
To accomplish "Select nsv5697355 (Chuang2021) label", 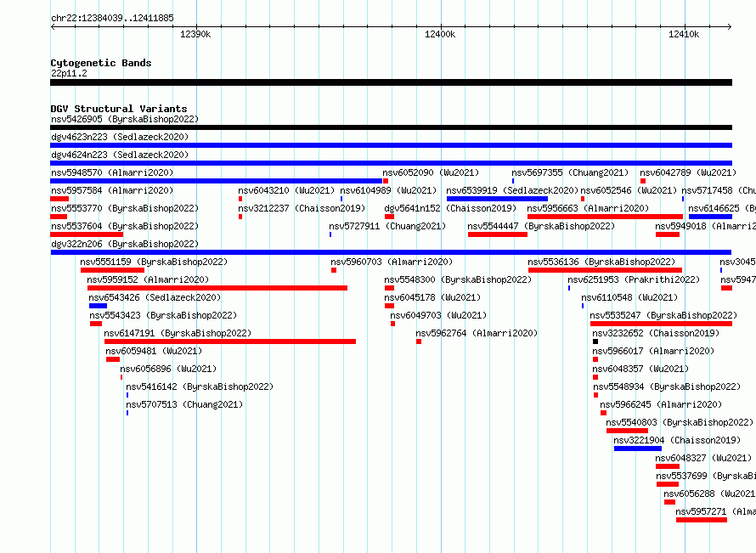I will (x=570, y=172).
